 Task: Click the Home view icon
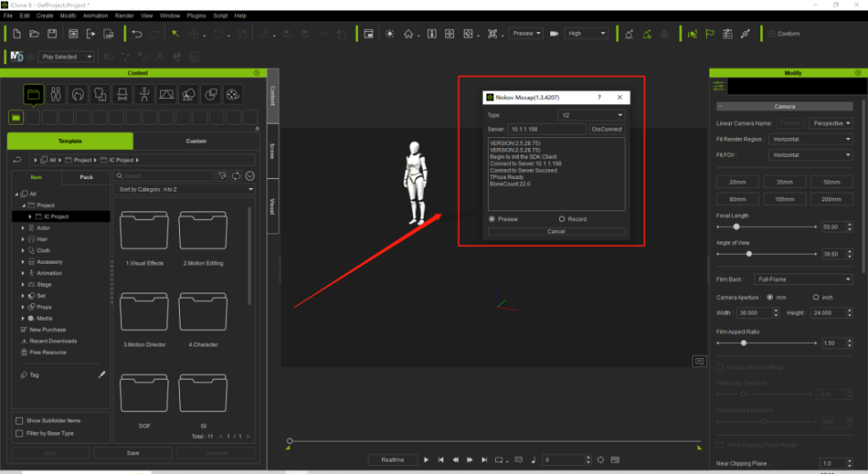[409, 34]
